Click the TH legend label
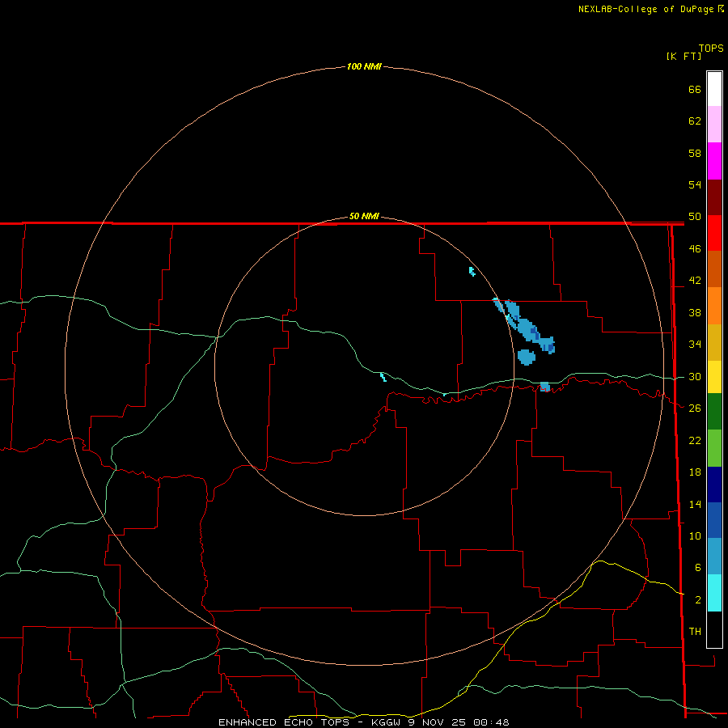The image size is (728, 728). [695, 632]
